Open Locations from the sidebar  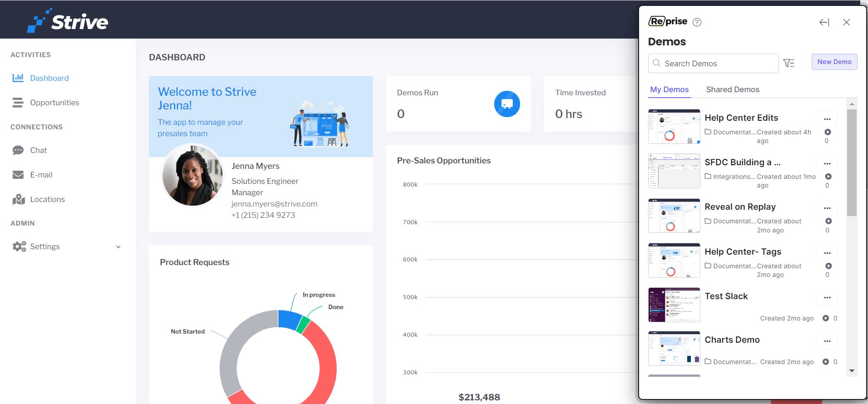[48, 199]
